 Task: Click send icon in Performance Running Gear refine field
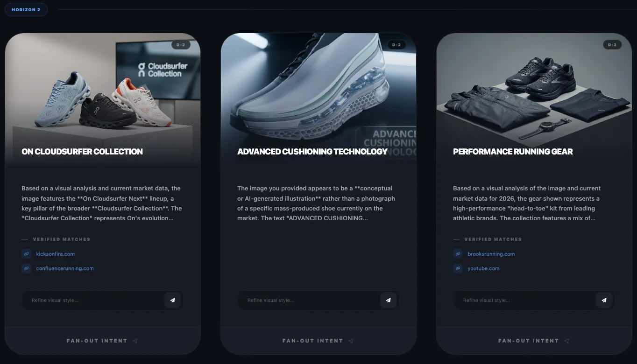pos(604,300)
